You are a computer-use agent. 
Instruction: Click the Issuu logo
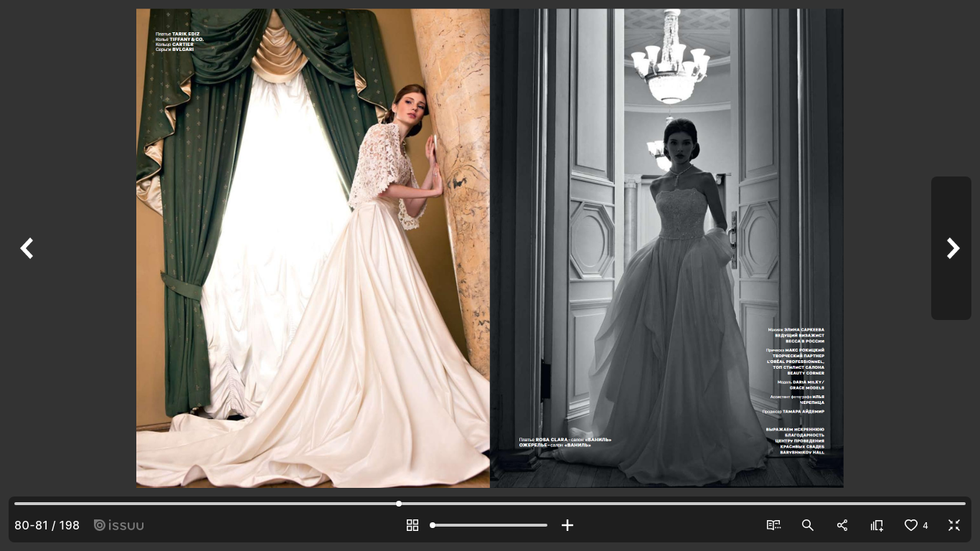coord(119,525)
